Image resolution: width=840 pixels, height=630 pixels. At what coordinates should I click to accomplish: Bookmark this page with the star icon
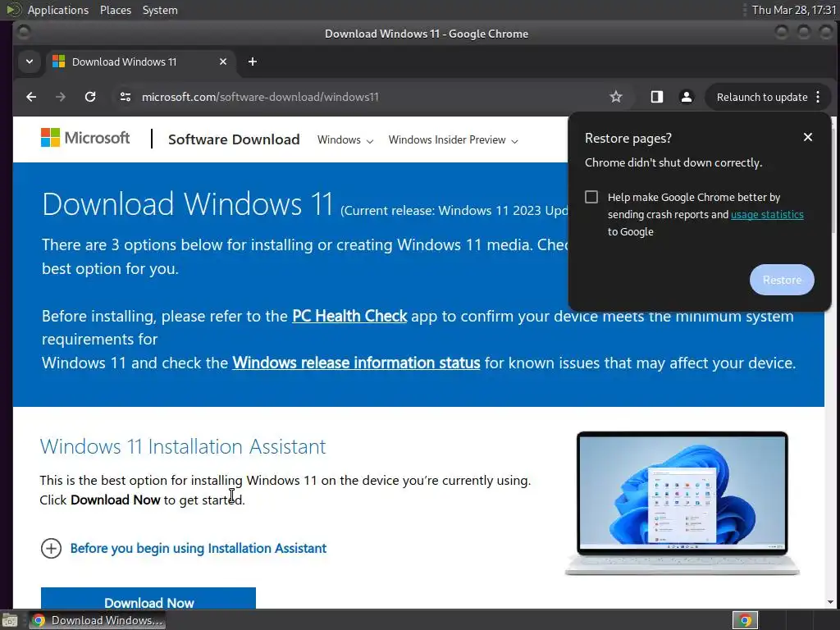pyautogui.click(x=616, y=97)
